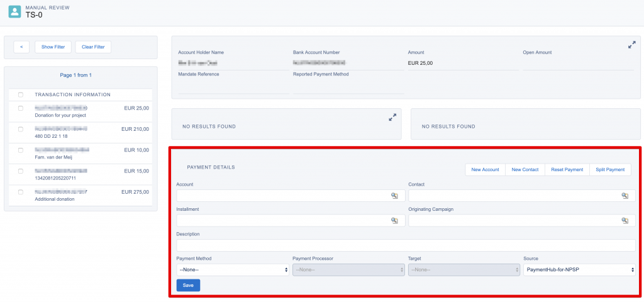Check the EUR 210,00 transaction checkbox
The width and height of the screenshot is (644, 302).
click(x=21, y=129)
